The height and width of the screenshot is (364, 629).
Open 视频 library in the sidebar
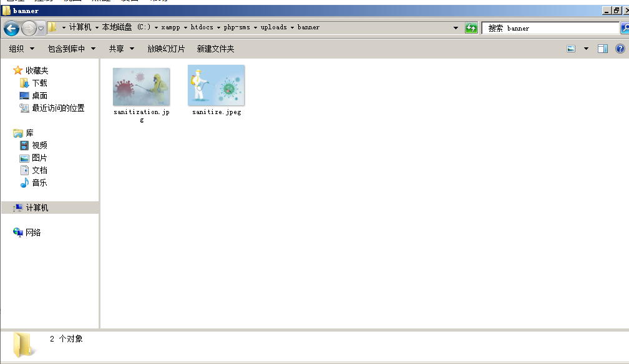tap(40, 145)
